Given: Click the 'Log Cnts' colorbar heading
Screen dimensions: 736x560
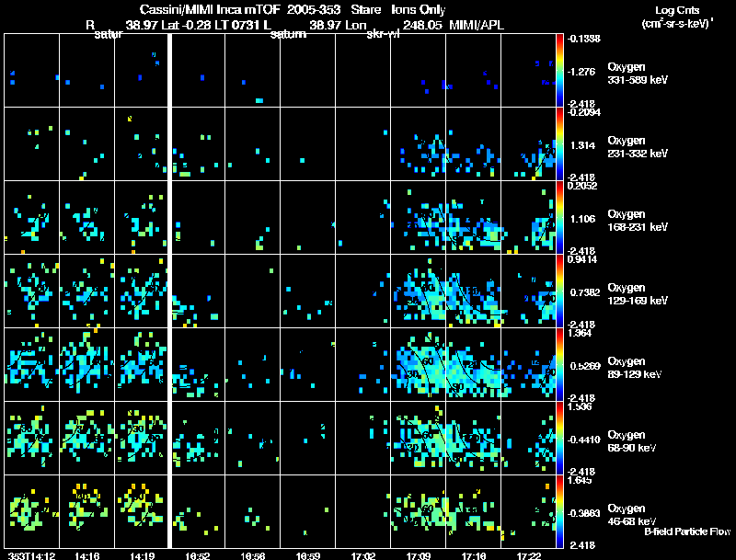Looking at the screenshot, I should (677, 10).
